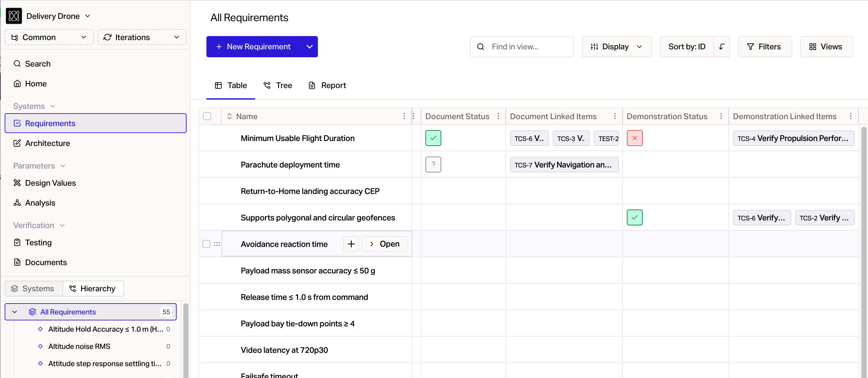Viewport: 868px width, 378px height.
Task: Click the drag handle on Avoidance reaction time row
Action: coord(217,244)
